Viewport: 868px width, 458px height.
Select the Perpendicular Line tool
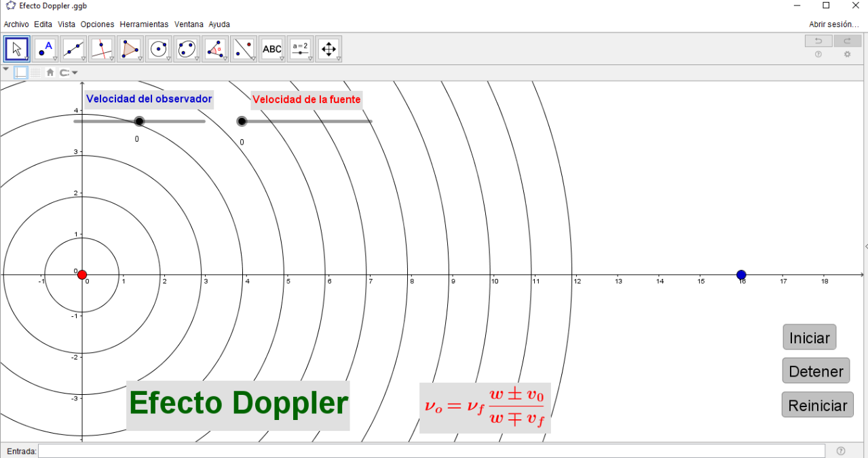(102, 49)
